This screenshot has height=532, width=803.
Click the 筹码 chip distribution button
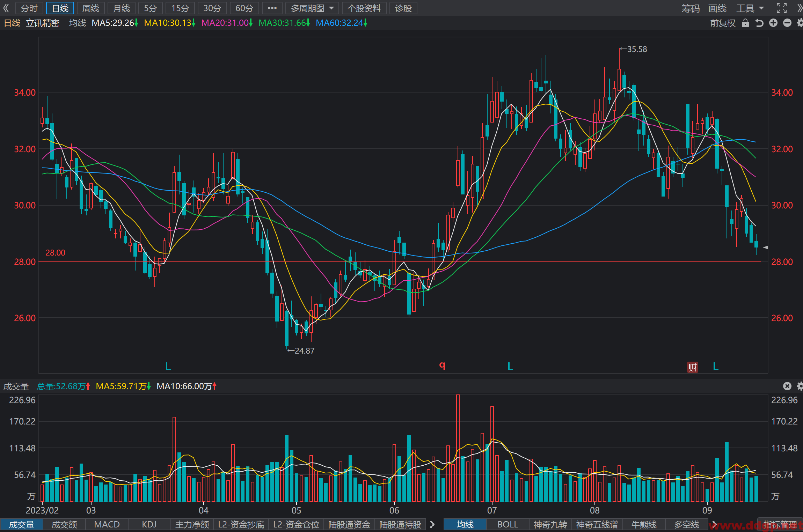pyautogui.click(x=691, y=8)
